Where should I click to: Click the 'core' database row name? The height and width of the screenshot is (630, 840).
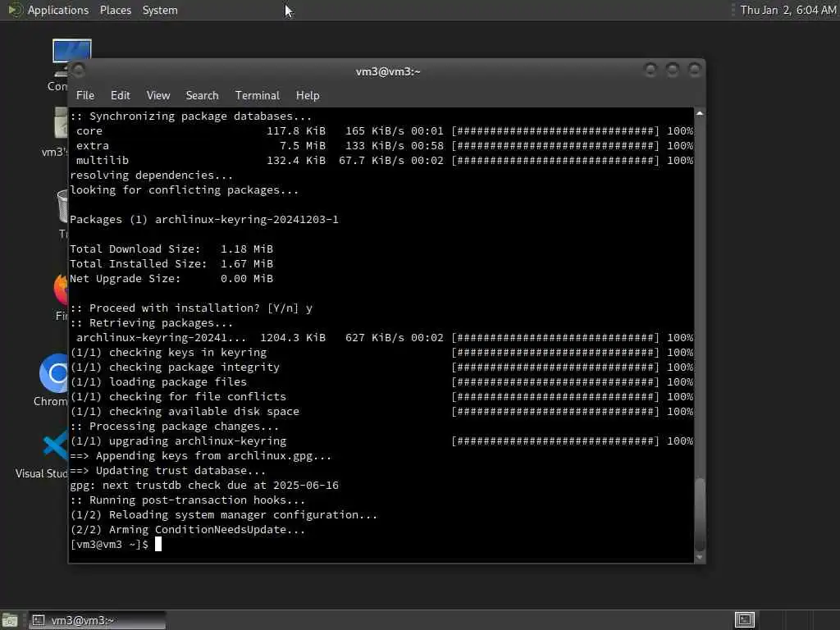(89, 130)
